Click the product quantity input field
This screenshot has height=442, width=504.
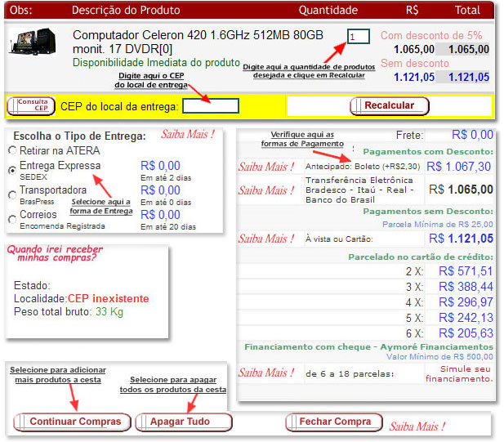point(358,37)
